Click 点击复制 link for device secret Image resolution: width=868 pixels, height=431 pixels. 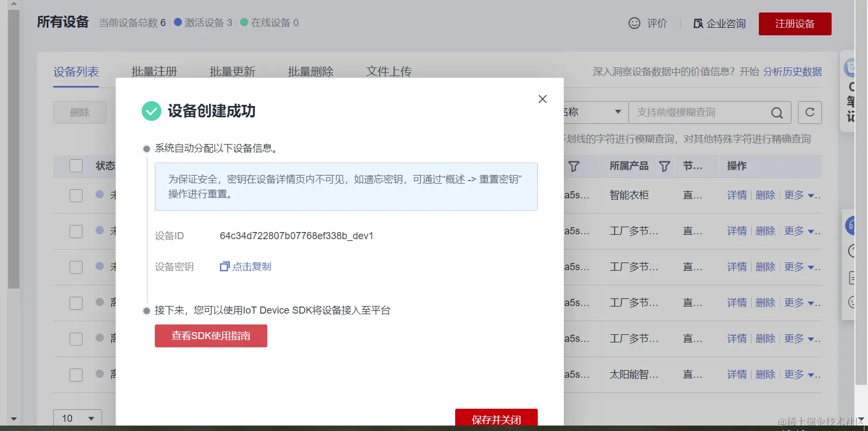tap(251, 267)
